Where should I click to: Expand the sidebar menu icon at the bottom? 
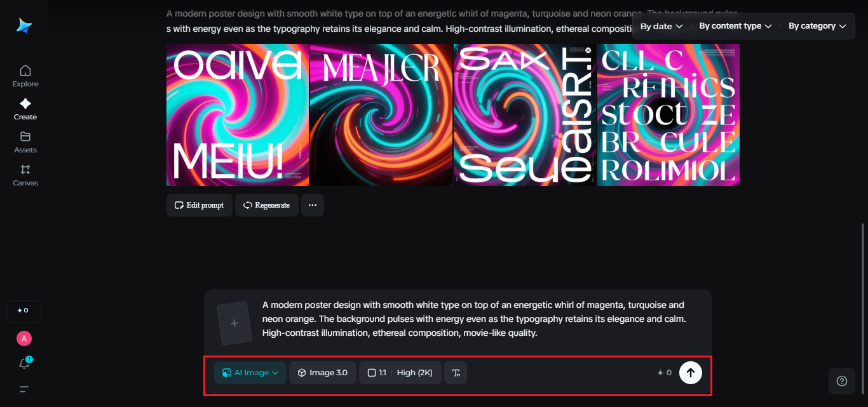[24, 389]
